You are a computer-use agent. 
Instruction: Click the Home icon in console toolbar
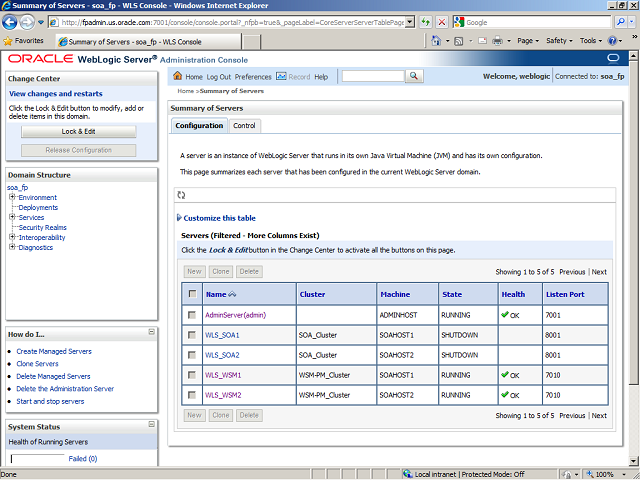point(178,77)
